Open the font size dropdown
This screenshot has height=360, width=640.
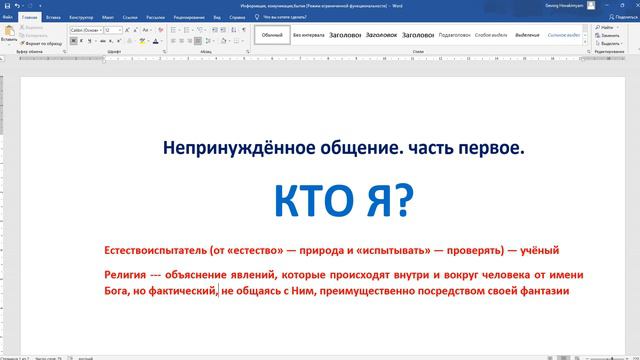click(x=120, y=30)
